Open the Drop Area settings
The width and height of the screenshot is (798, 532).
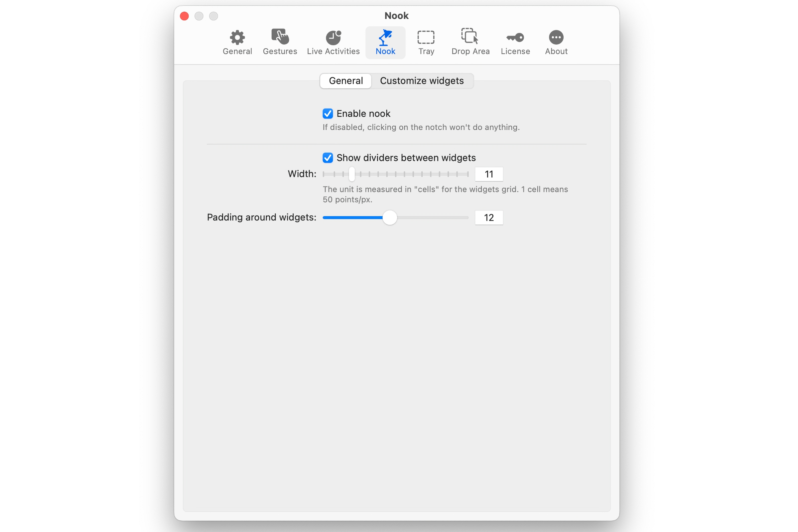click(x=470, y=42)
